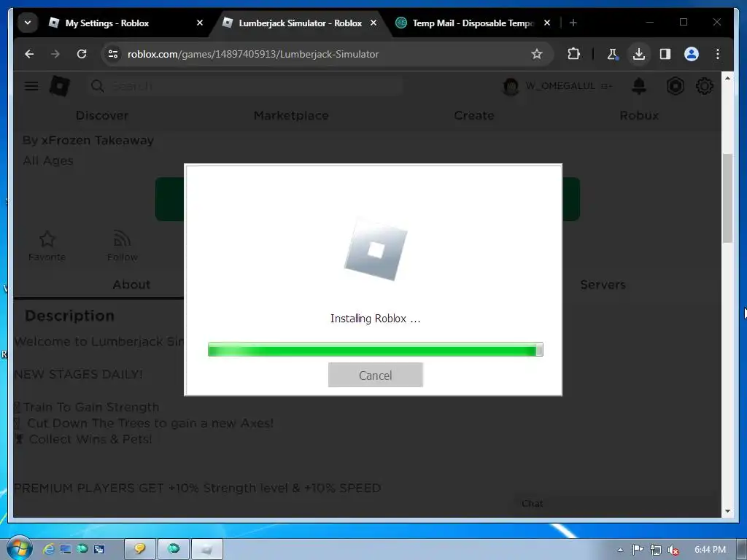Viewport: 747px width, 560px height.
Task: Close the Temp Mail tab
Action: coord(547,23)
